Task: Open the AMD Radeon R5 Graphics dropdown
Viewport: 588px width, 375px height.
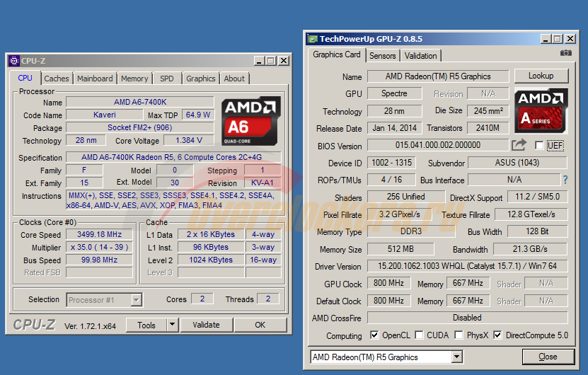Action: (456, 357)
